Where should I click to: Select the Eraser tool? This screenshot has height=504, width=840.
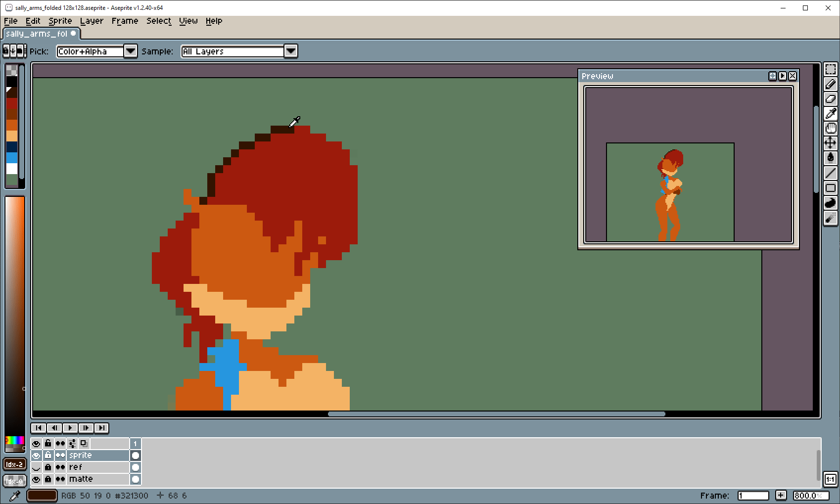coord(831,99)
